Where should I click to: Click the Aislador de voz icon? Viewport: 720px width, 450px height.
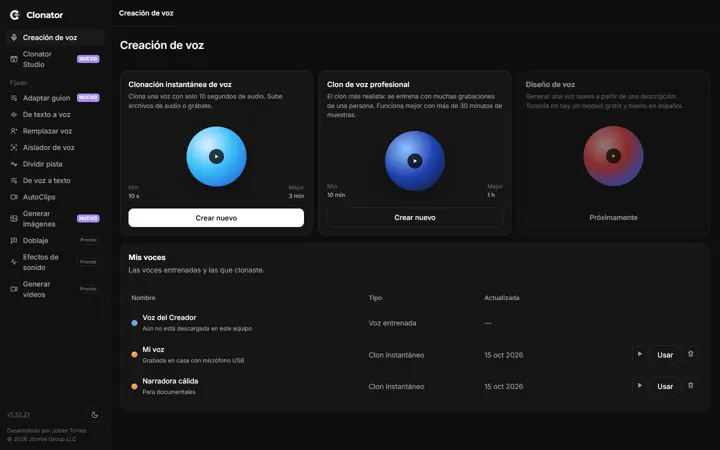click(14, 148)
